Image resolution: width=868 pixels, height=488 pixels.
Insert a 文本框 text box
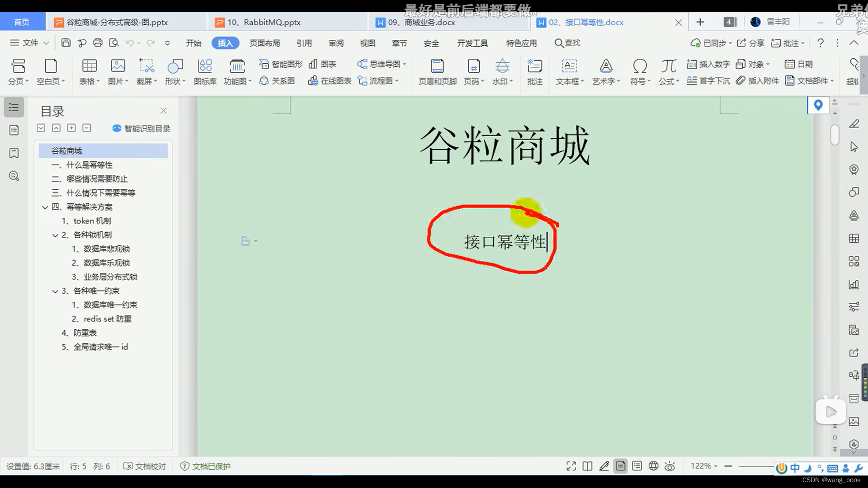pyautogui.click(x=569, y=71)
